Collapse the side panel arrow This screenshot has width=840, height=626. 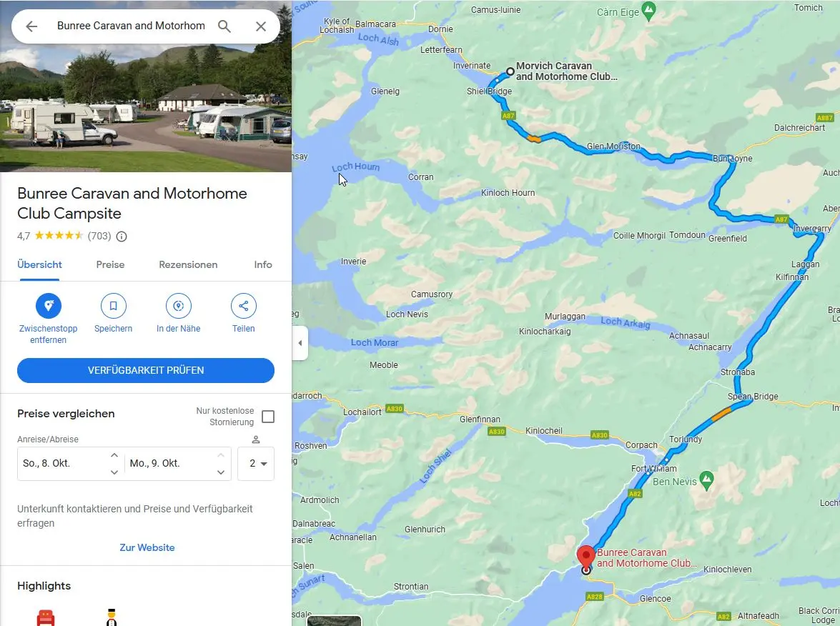tap(300, 343)
